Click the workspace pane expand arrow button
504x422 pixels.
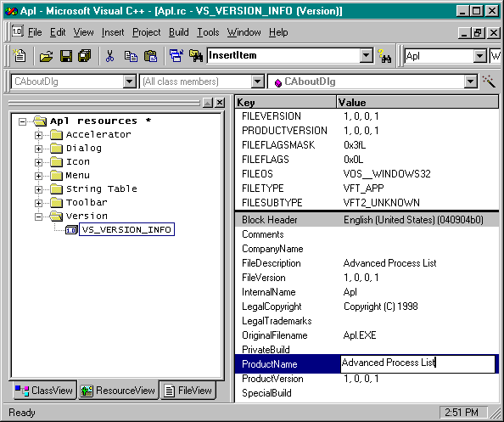[x=208, y=103]
